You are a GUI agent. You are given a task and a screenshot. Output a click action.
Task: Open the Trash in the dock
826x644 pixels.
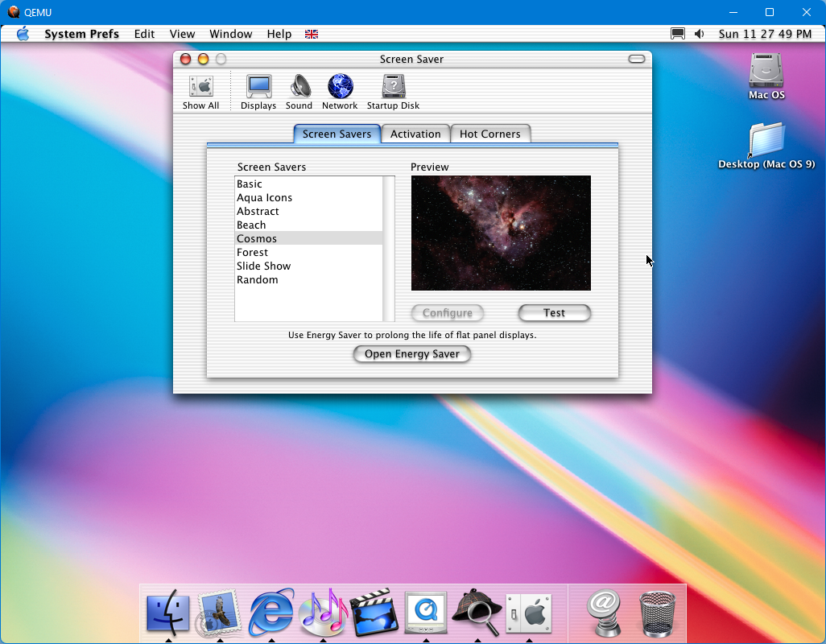[657, 613]
